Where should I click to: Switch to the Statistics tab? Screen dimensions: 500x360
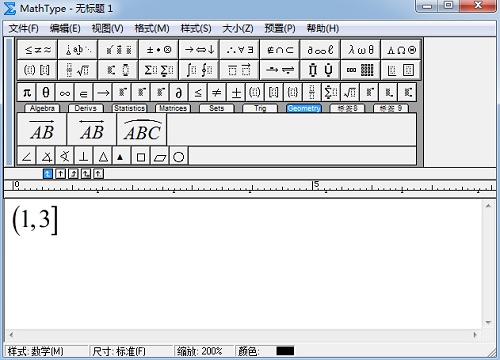pos(129,108)
